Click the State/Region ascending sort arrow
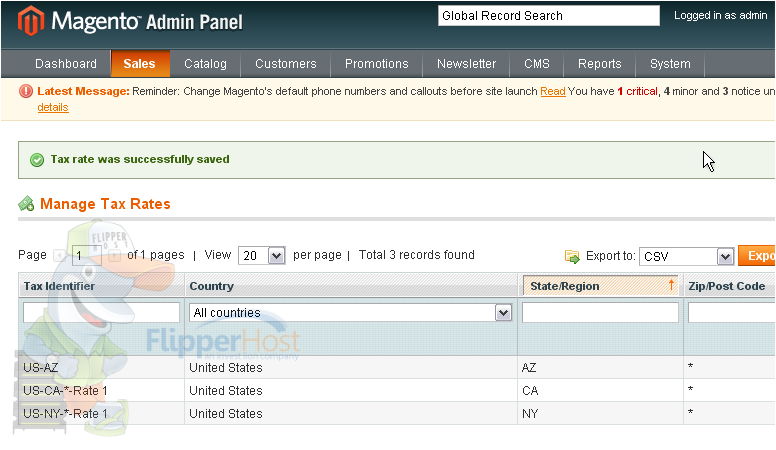This screenshot has height=450, width=776. 672,285
